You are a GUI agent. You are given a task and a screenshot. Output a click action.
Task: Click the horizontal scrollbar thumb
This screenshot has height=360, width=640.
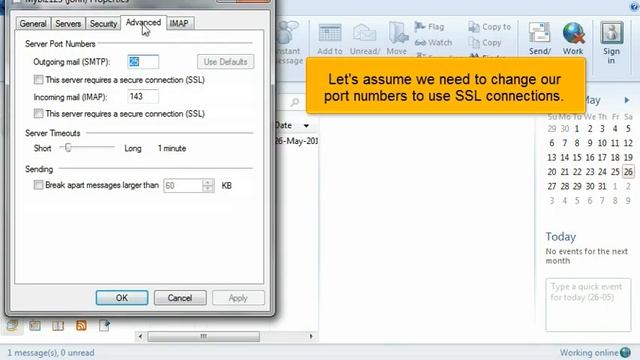click(x=203, y=336)
